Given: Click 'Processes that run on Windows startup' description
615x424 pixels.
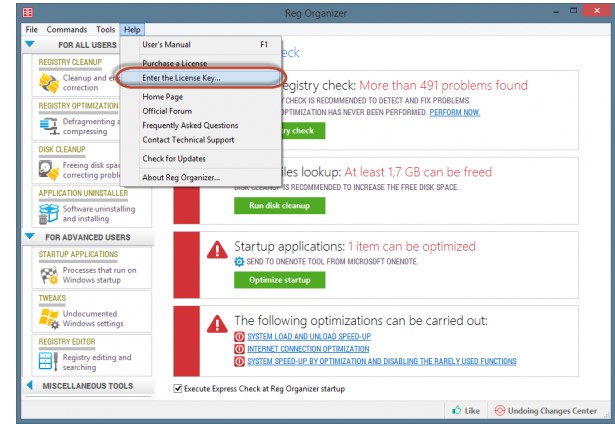Looking at the screenshot, I should tap(100, 275).
